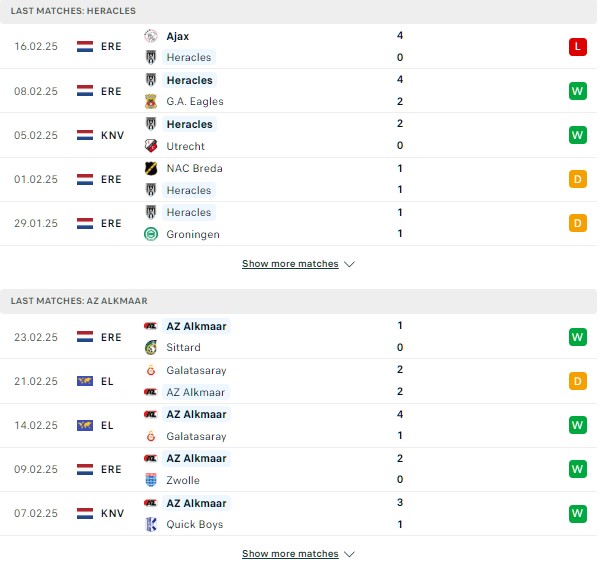Click the Ajax club crest icon

(151, 36)
